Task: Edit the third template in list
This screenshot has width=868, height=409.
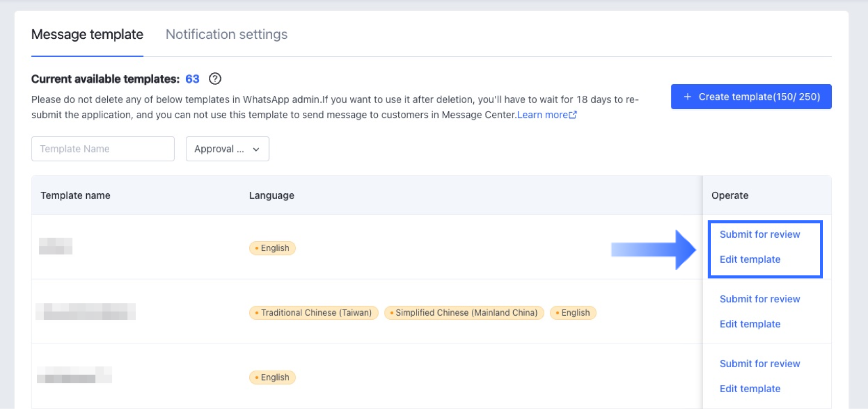Action: tap(750, 389)
